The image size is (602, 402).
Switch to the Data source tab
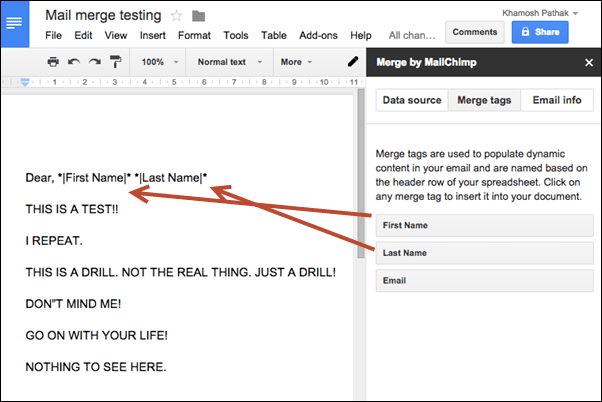(x=412, y=100)
